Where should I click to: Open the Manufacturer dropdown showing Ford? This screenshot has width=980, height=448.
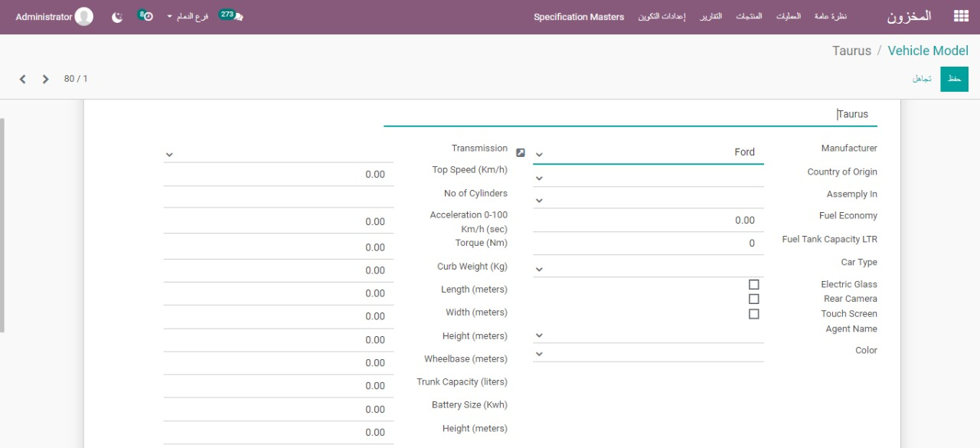pyautogui.click(x=648, y=152)
